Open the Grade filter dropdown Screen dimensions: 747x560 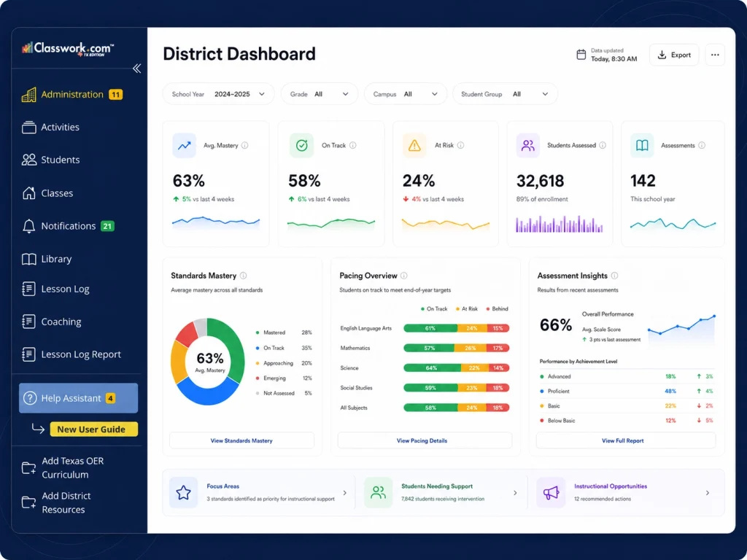pos(319,94)
